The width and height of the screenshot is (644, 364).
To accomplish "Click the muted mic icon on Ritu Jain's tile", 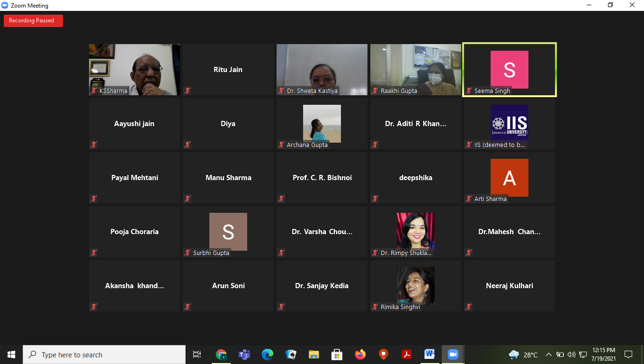I will [x=188, y=91].
